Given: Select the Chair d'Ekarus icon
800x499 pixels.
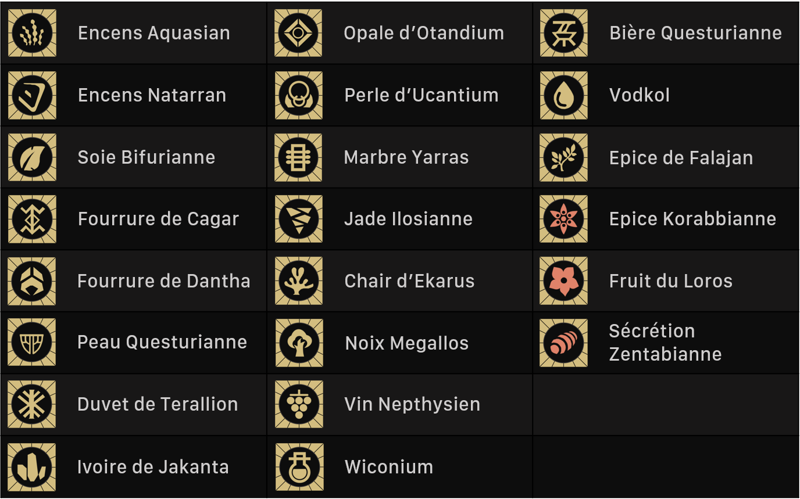Looking at the screenshot, I should click(298, 281).
